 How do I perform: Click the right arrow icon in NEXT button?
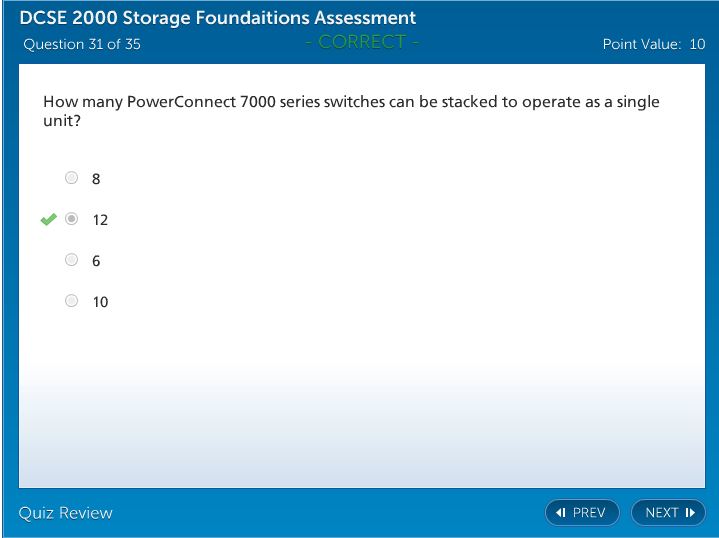coord(690,513)
